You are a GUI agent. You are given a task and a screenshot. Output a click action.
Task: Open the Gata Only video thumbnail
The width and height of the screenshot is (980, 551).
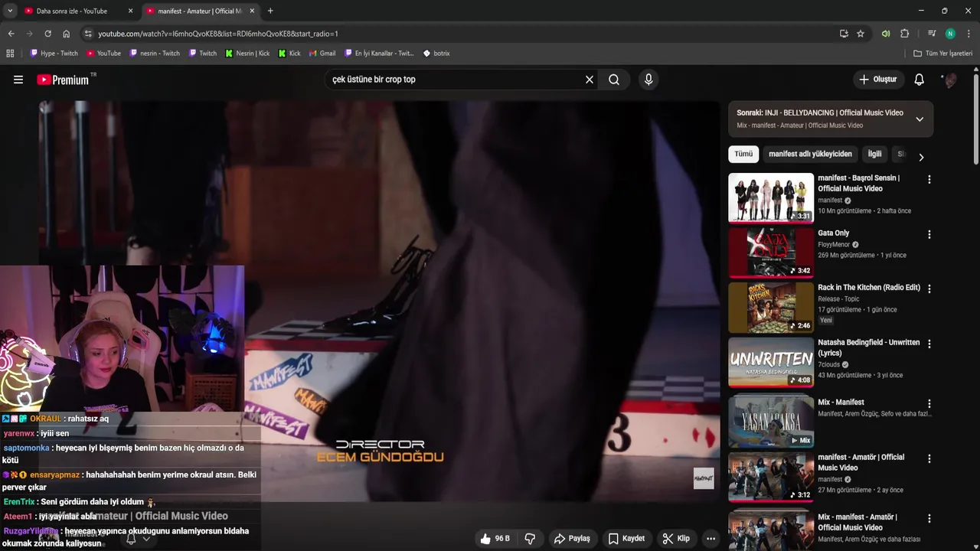[x=771, y=253]
